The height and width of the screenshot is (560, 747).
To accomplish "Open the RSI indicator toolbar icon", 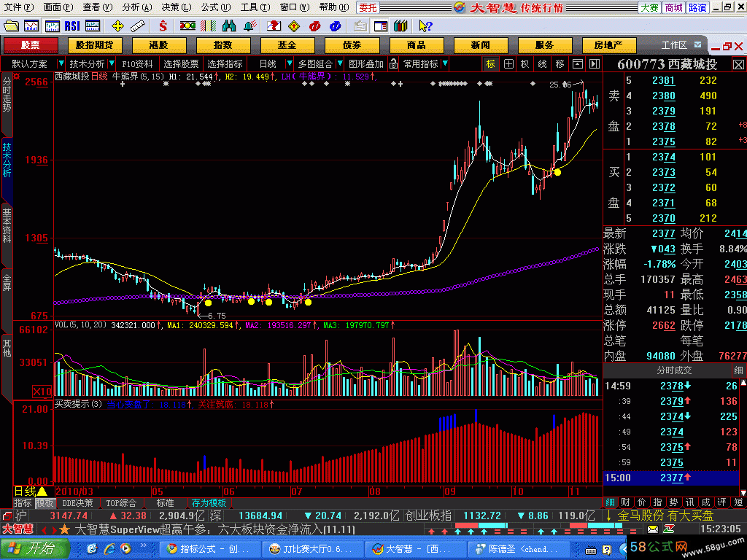I will click(72, 26).
